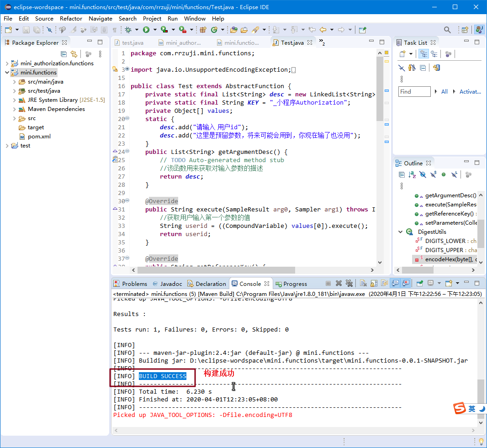Open Debug button dropdown arrow
This screenshot has height=448, width=487.
pyautogui.click(x=136, y=30)
